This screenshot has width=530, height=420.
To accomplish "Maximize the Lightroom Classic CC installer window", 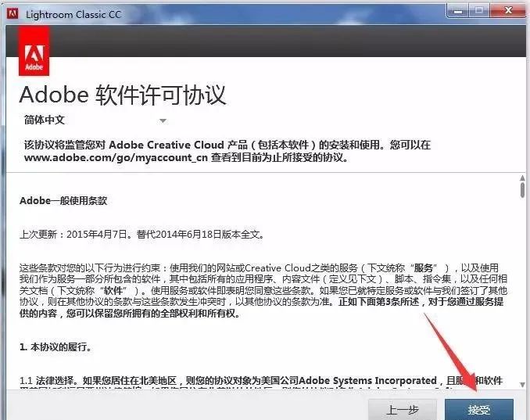I will [x=479, y=11].
